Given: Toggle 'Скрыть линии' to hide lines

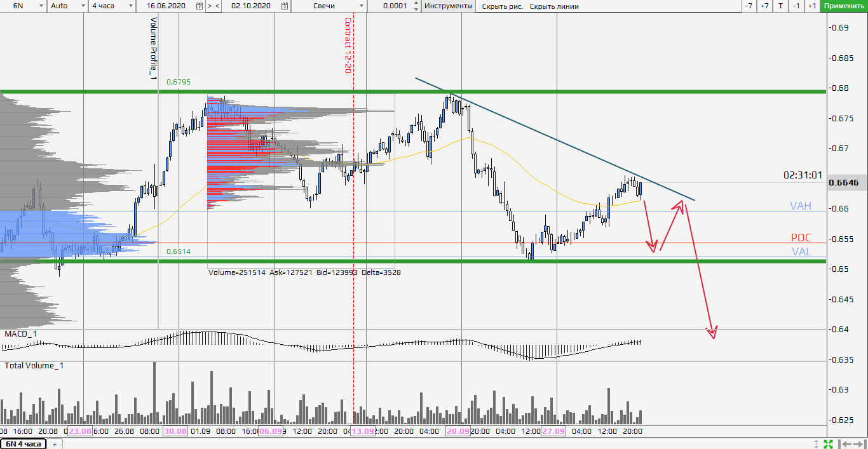Looking at the screenshot, I should pyautogui.click(x=553, y=6).
